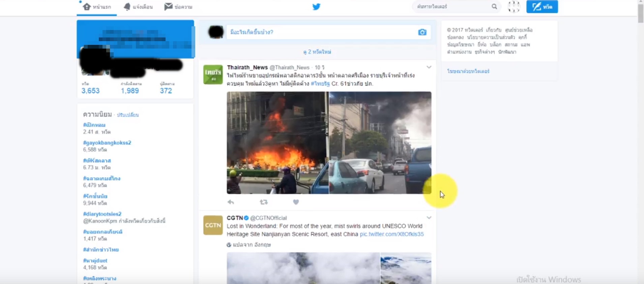Open the สถานะ status link
Viewport: 644px width, 284px height.
tap(511, 45)
